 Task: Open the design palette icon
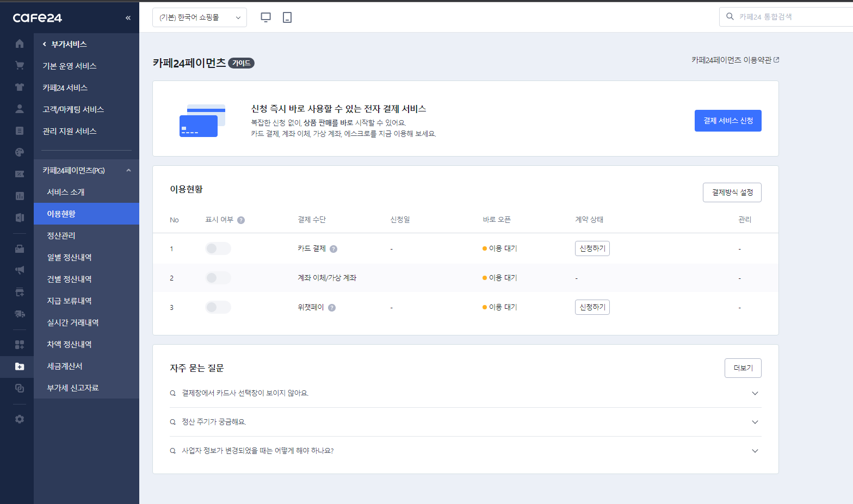tap(20, 152)
